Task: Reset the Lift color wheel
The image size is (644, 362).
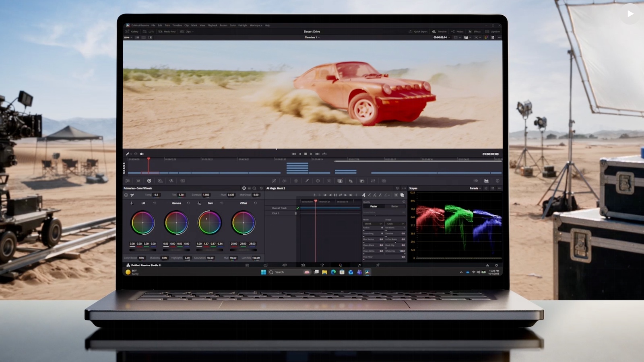Action: 155,203
